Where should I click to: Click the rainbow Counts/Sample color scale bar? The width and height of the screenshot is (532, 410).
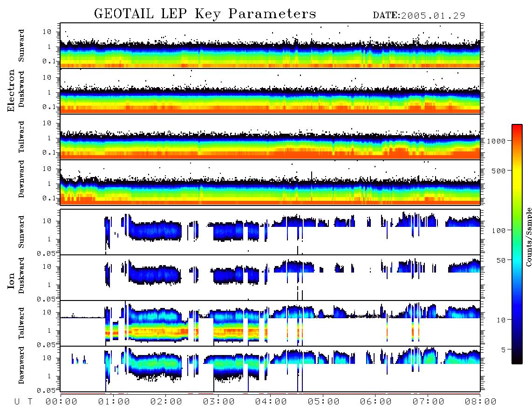[x=517, y=244]
